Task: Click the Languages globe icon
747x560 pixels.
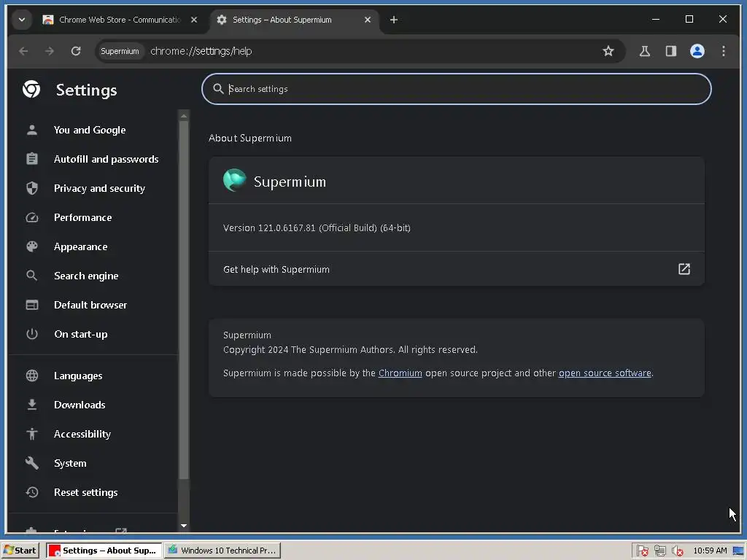Action: 32,376
